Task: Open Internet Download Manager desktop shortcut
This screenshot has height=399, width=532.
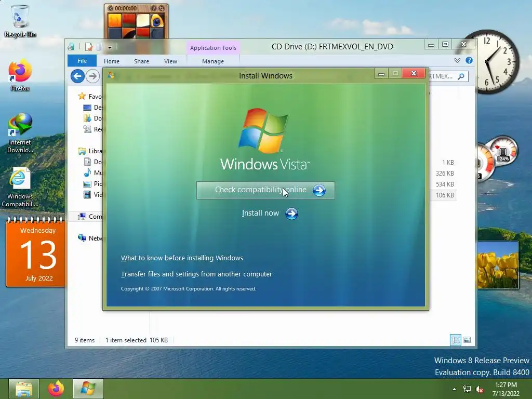Action: (x=20, y=133)
